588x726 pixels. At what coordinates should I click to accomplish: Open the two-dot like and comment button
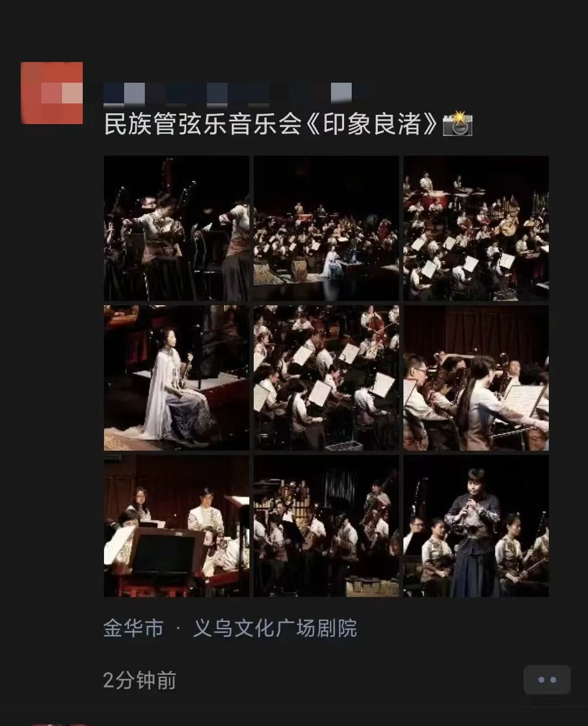pos(547,680)
